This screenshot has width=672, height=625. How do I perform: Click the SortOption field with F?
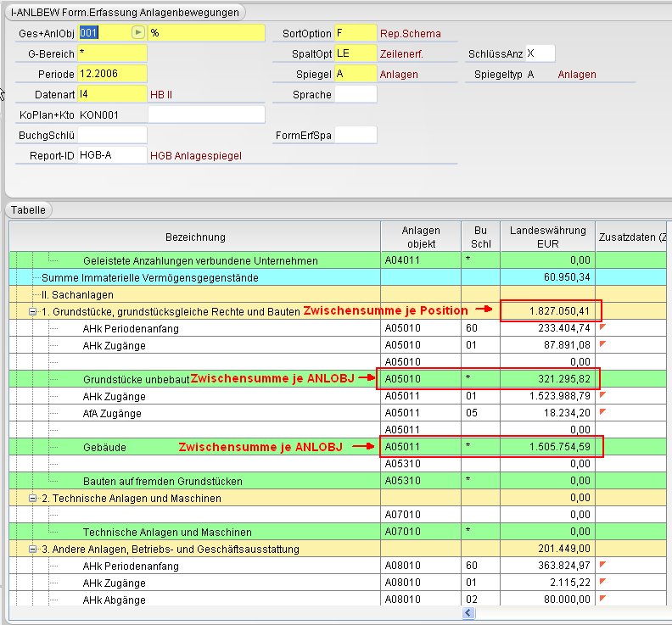point(356,32)
